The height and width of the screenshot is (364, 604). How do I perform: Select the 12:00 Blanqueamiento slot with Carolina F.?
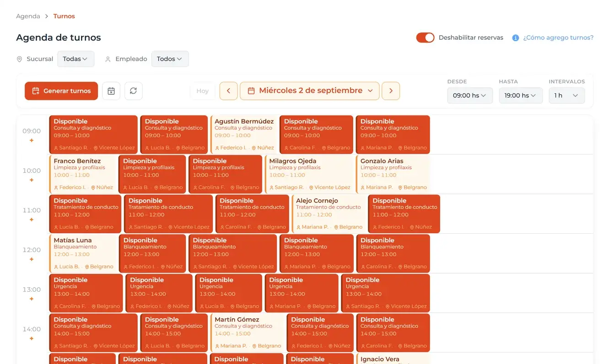point(393,254)
